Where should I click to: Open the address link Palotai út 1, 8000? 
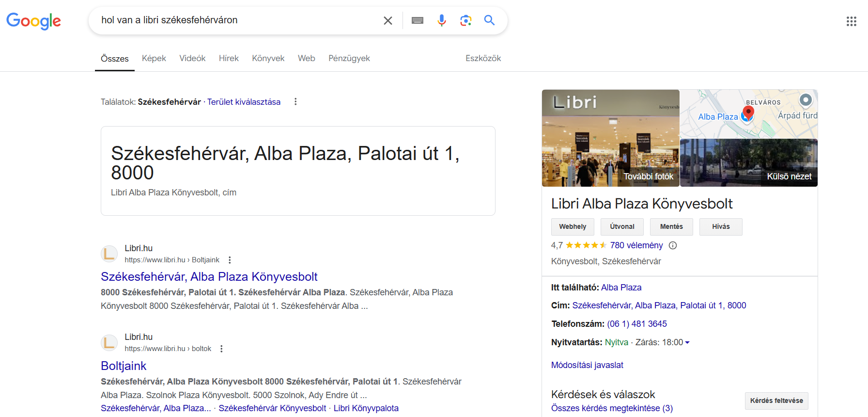[x=659, y=305]
